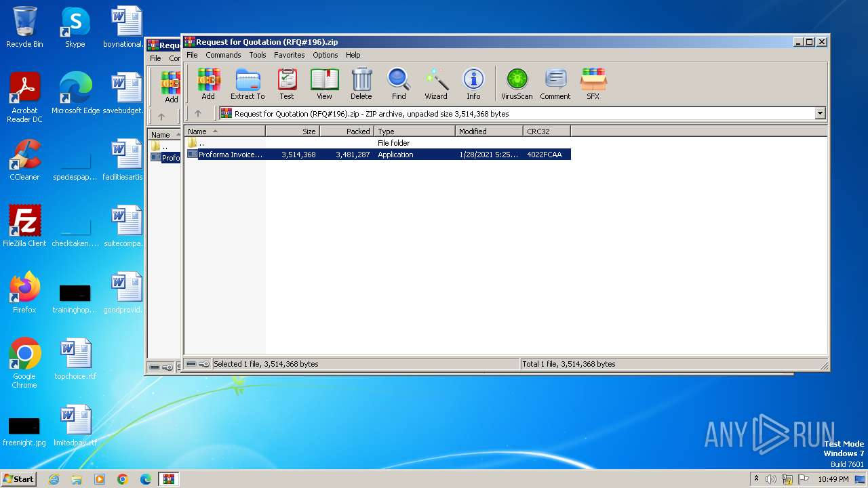This screenshot has height=488, width=868.
Task: Show hidden system tray icons
Action: 756,479
